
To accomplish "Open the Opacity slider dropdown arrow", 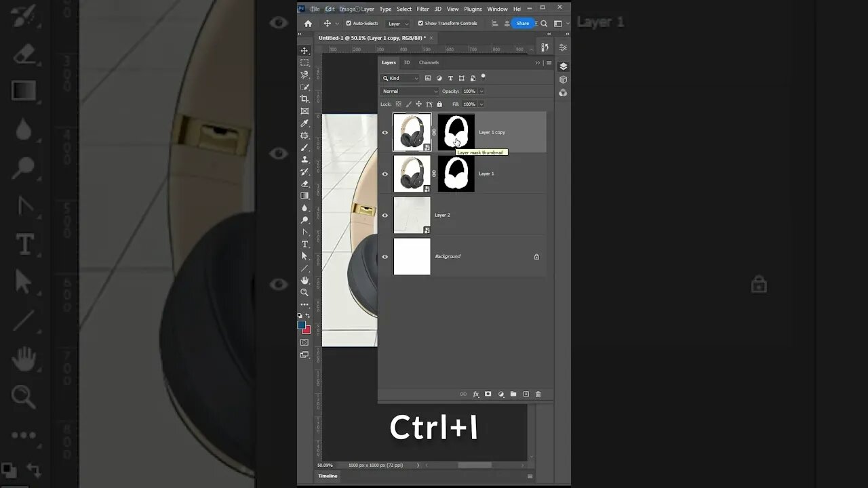I will (x=481, y=91).
